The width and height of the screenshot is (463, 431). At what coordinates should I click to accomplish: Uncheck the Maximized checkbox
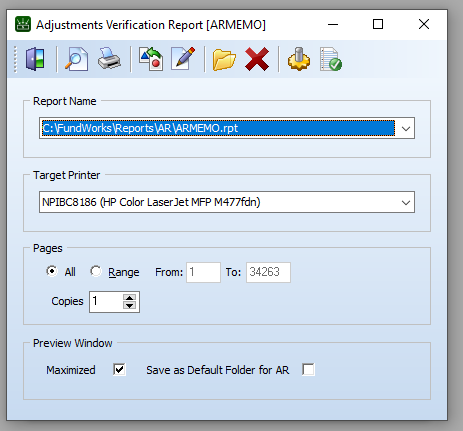[x=119, y=369]
